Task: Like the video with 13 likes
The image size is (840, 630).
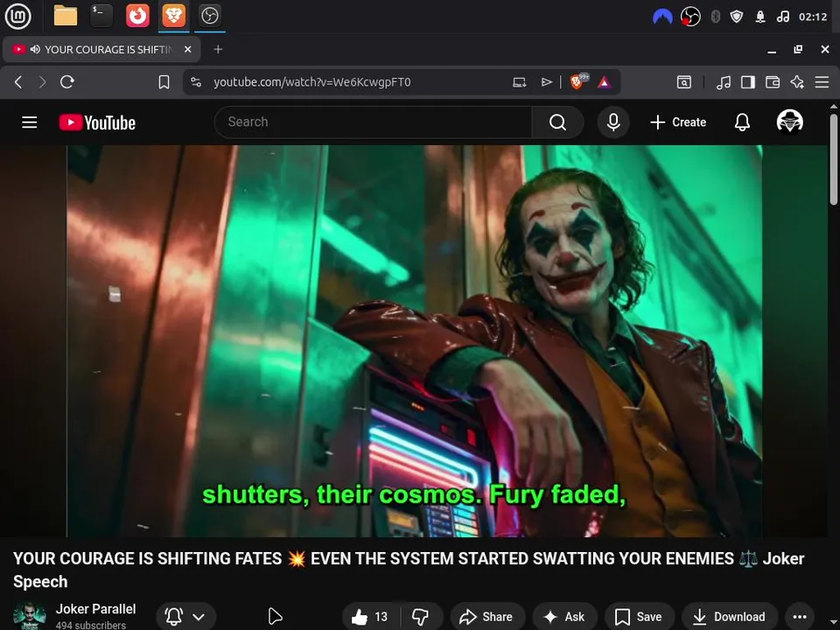Action: tap(369, 617)
